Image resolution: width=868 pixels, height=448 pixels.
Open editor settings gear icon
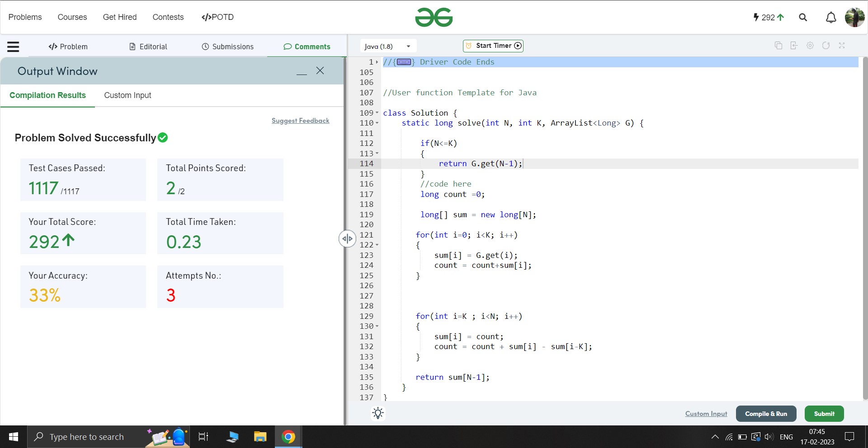[x=810, y=46]
